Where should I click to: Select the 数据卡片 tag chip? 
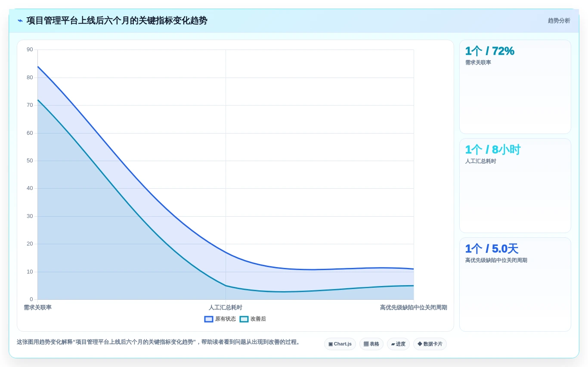[430, 344]
